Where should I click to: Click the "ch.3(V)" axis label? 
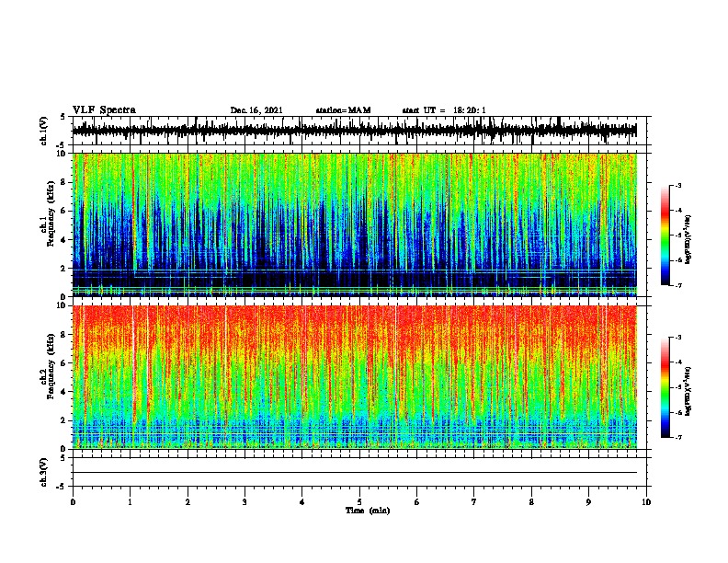click(x=43, y=472)
